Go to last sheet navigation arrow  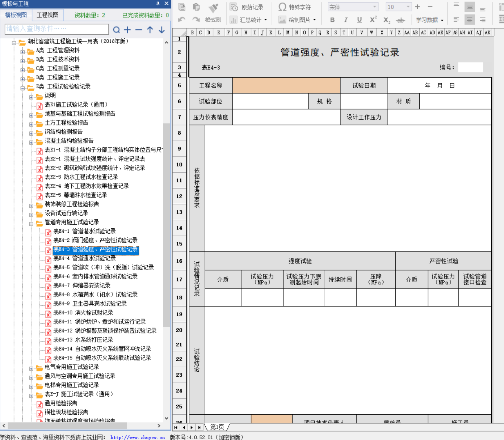(x=199, y=427)
